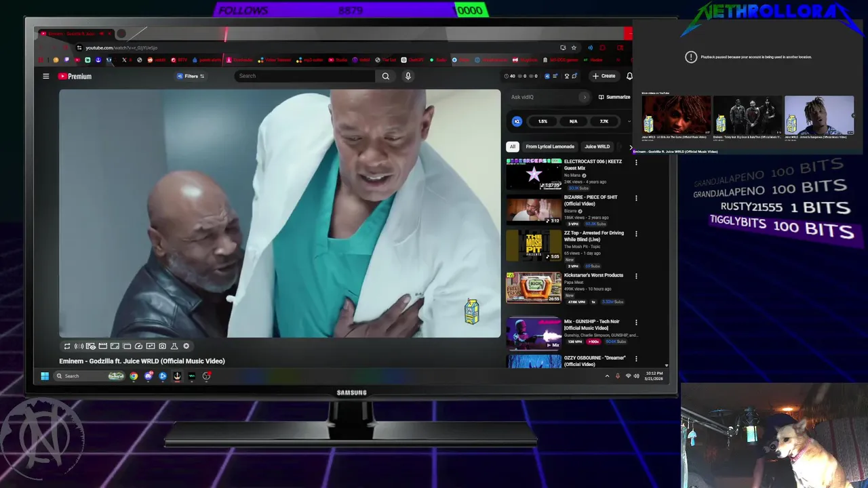The width and height of the screenshot is (868, 488).
Task: Click the playback paused warning icon
Action: click(691, 57)
